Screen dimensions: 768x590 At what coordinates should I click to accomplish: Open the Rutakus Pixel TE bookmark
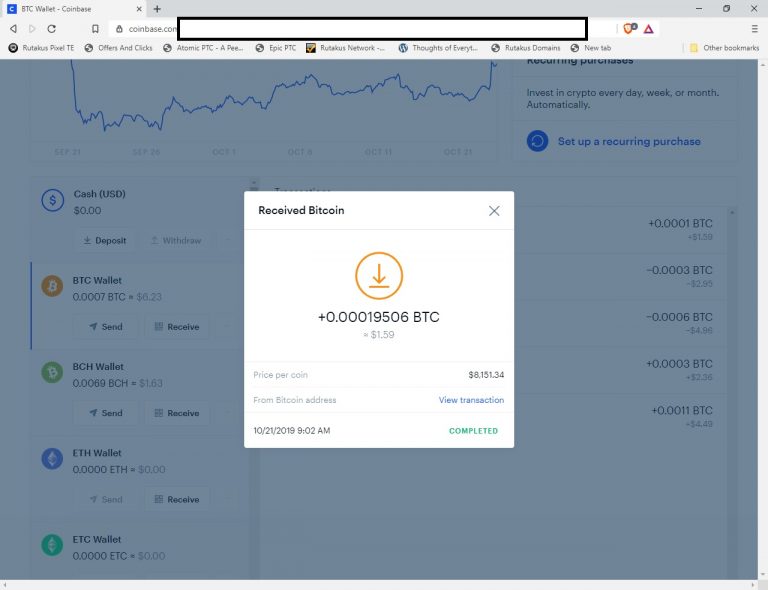click(x=41, y=48)
